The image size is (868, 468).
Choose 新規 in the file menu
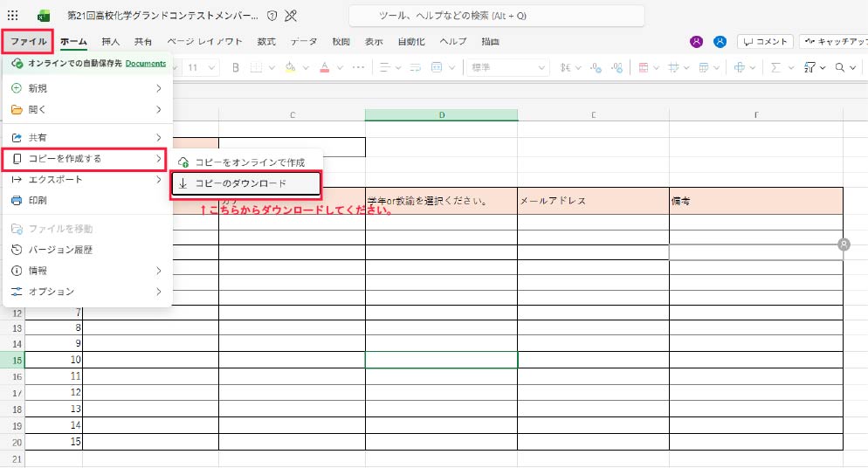[87, 88]
